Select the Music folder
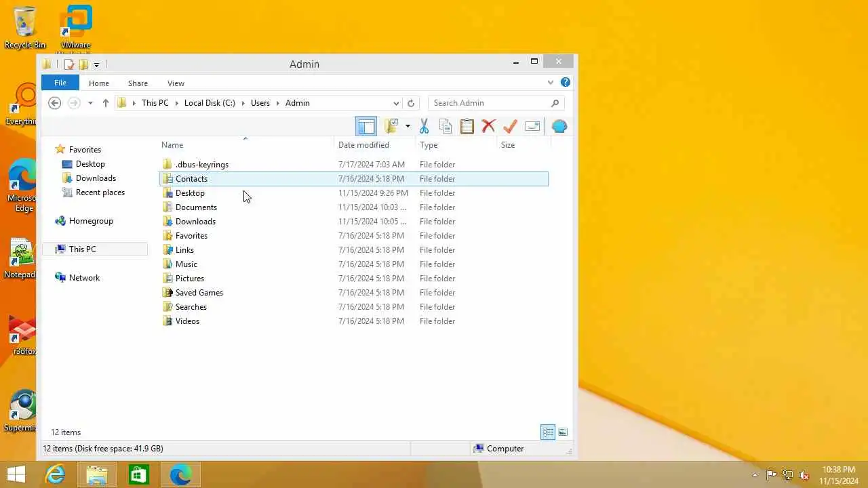 186,264
